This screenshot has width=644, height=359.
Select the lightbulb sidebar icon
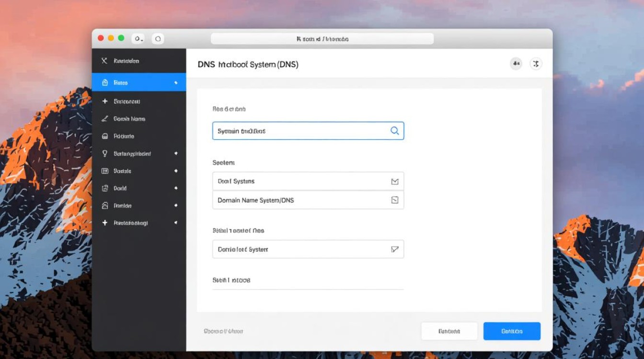(x=104, y=153)
